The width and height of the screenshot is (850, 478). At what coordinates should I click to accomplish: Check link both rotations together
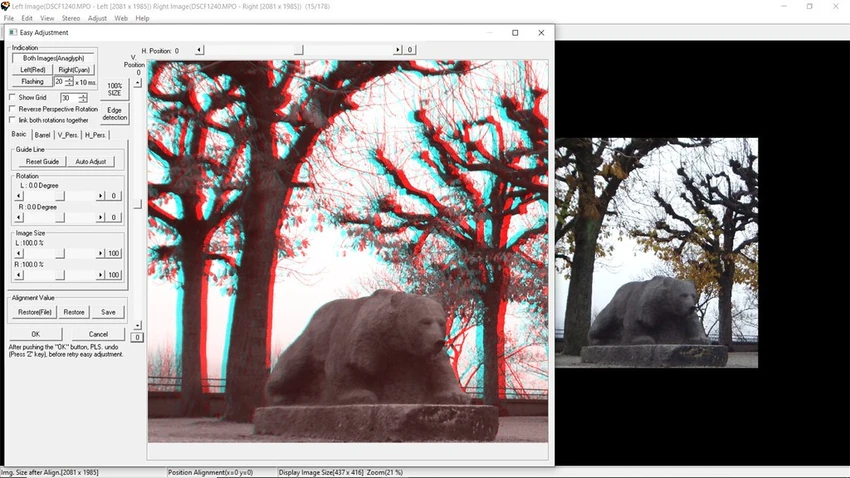click(12, 120)
